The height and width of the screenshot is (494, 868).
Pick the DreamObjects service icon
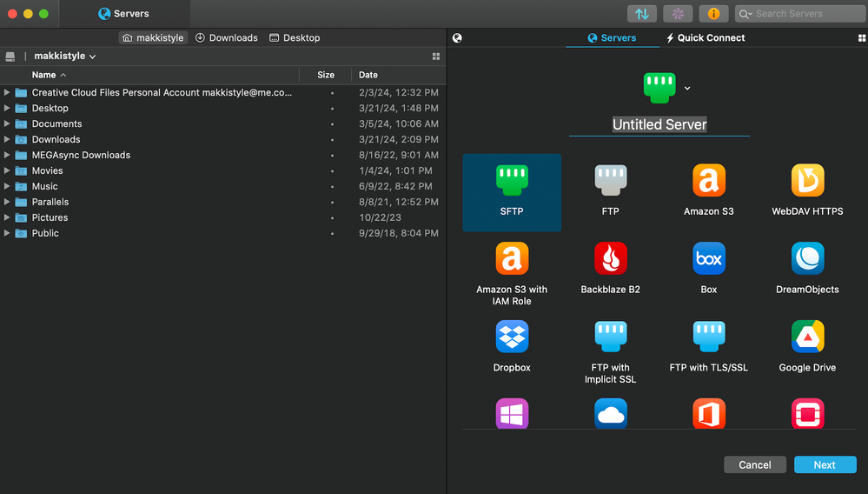pyautogui.click(x=807, y=259)
